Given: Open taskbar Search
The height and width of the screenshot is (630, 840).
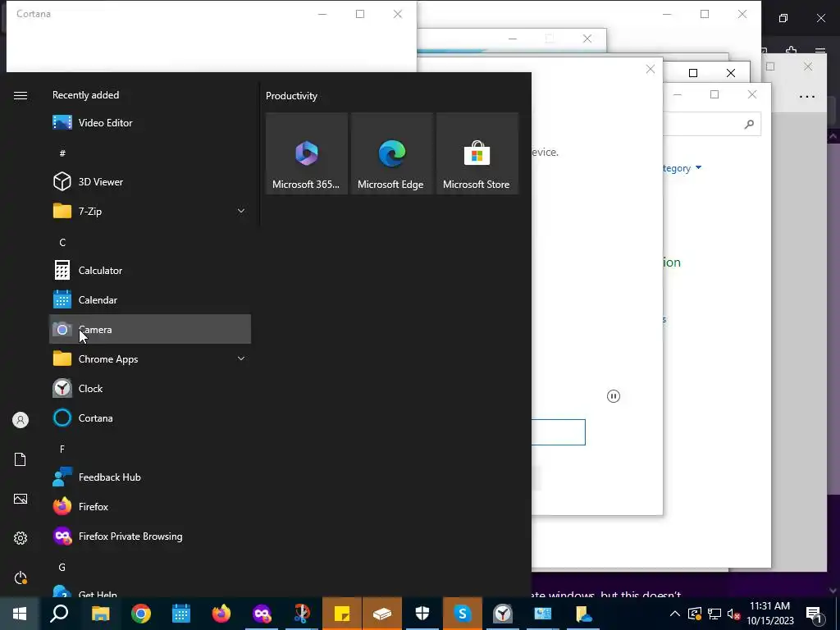Looking at the screenshot, I should pos(59,614).
